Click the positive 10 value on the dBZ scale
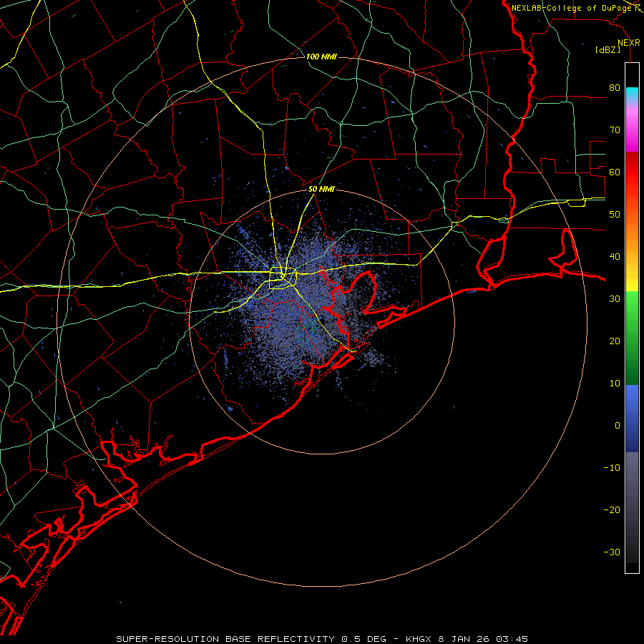This screenshot has width=644, height=644. coord(615,384)
